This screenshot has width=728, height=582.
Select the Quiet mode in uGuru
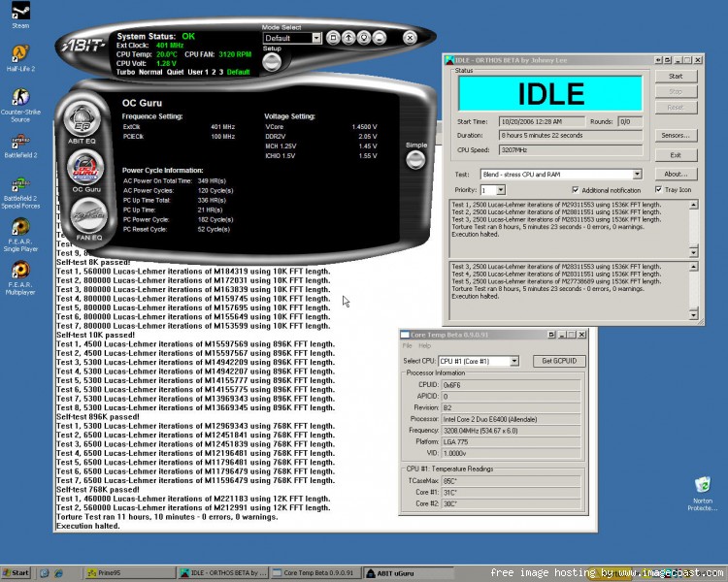click(175, 72)
